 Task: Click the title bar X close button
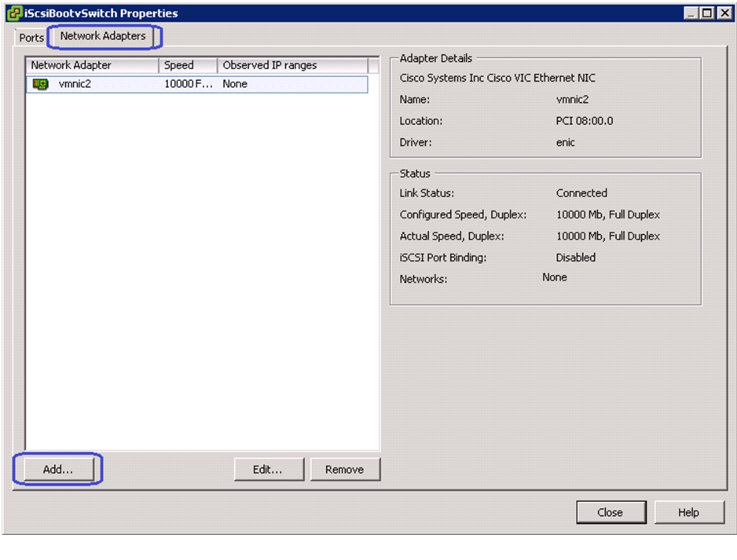tap(724, 13)
